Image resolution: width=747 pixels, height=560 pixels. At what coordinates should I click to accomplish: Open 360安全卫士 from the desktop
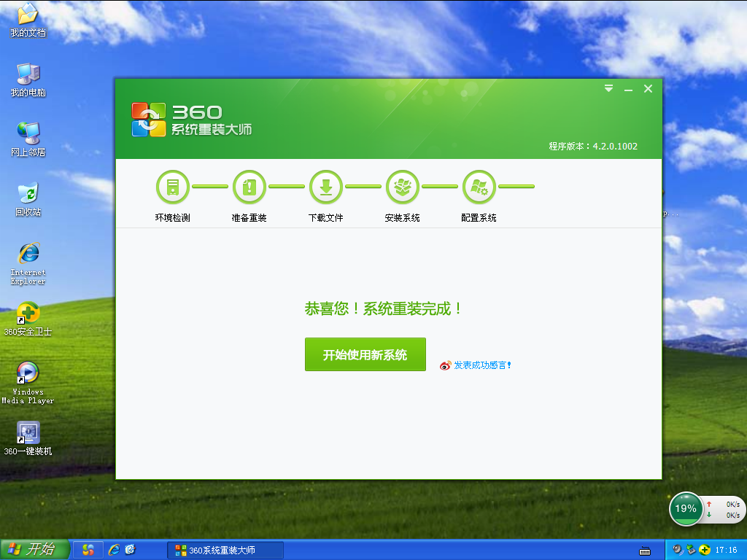(28, 314)
